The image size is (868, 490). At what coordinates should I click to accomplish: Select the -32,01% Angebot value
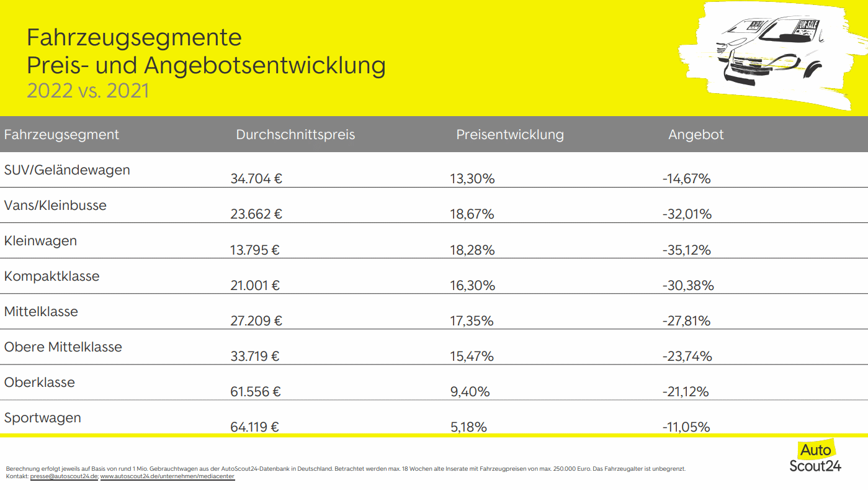[x=687, y=214]
